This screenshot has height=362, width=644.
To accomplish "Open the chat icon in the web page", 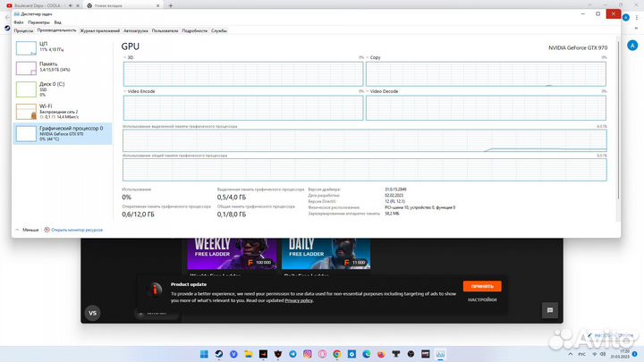I will coord(550,310).
